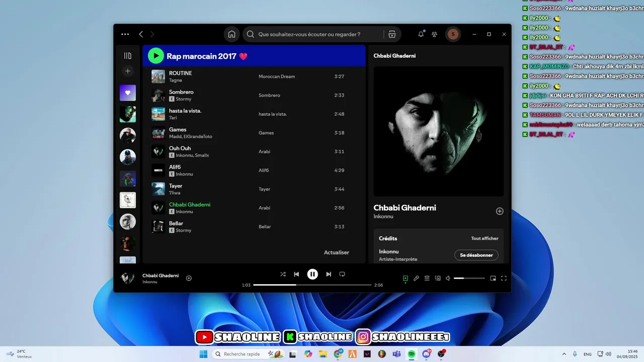Open the Spotify Home icon
This screenshot has height=362, width=644.
click(x=231, y=34)
